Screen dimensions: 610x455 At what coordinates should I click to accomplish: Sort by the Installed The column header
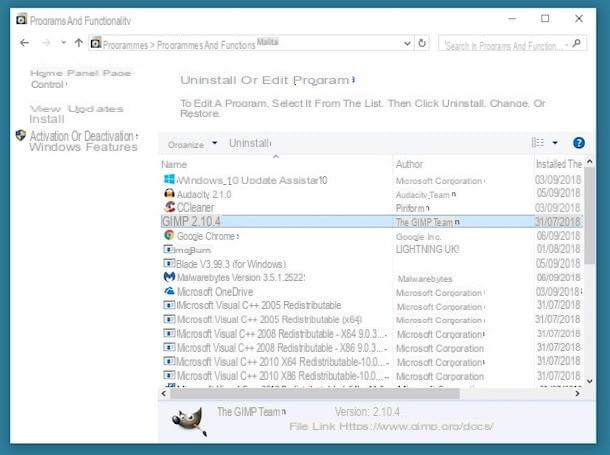pyautogui.click(x=559, y=164)
